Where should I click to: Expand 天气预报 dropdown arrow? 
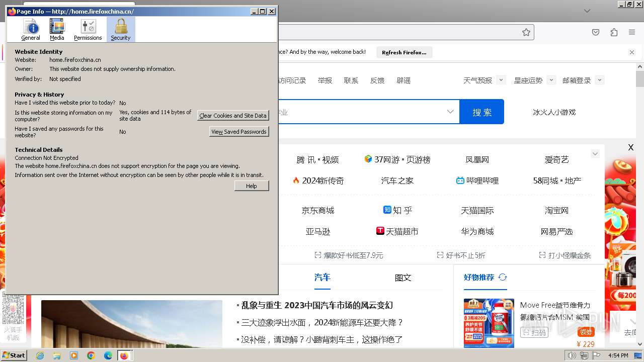(501, 80)
